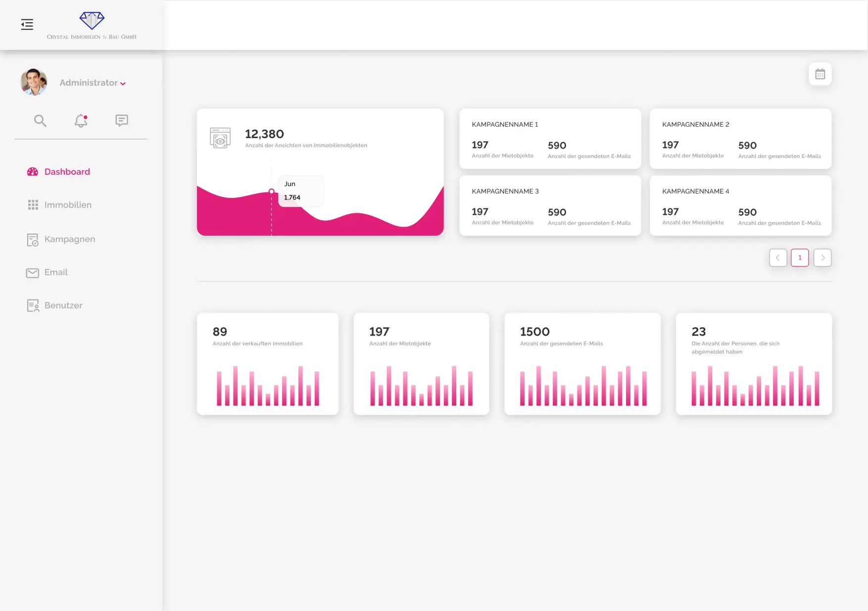Go to previous campaigns page with left chevron
The image size is (868, 611).
pyautogui.click(x=778, y=257)
